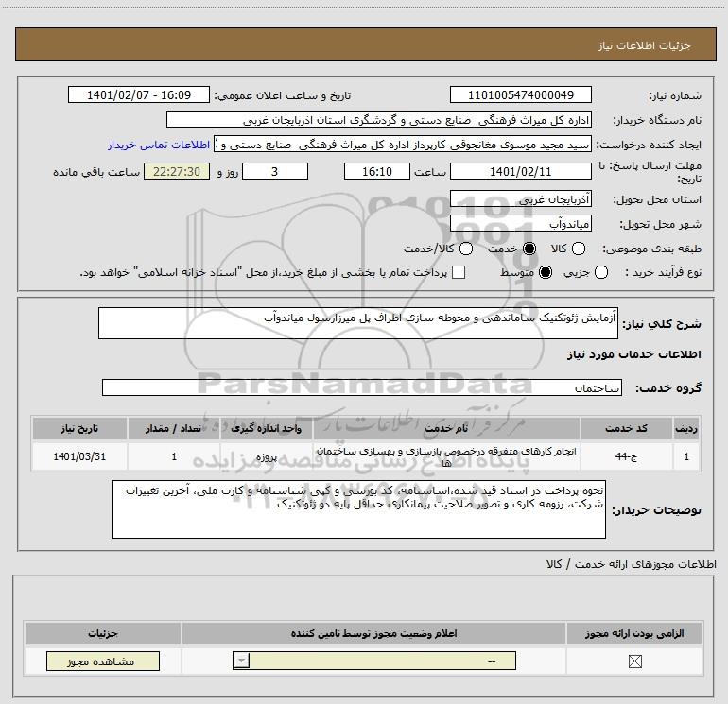
Task: Click the delivery city field میاندوآب
Action: (x=520, y=224)
